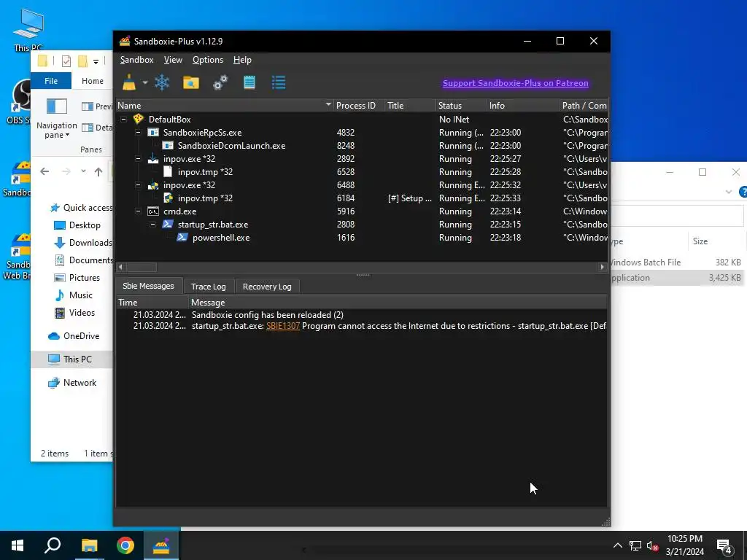Switch to the Sbie Messages tab
The width and height of the screenshot is (747, 560).
[148, 286]
